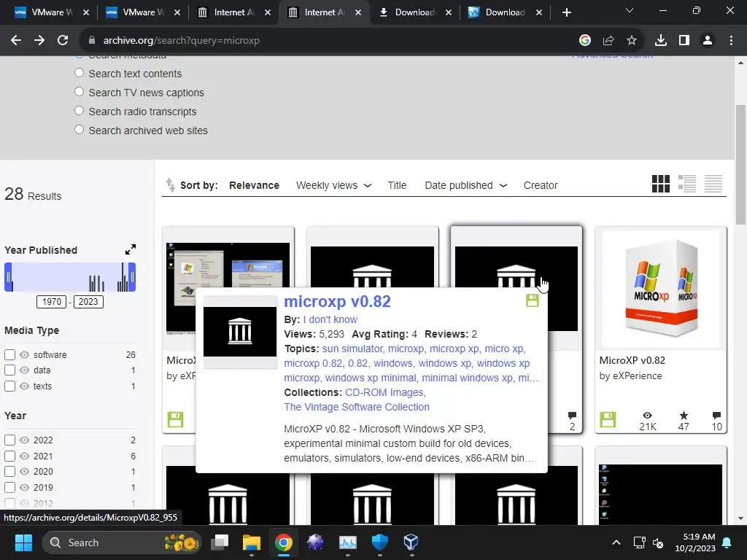
Task: Select Search TV news captions option
Action: [79, 92]
